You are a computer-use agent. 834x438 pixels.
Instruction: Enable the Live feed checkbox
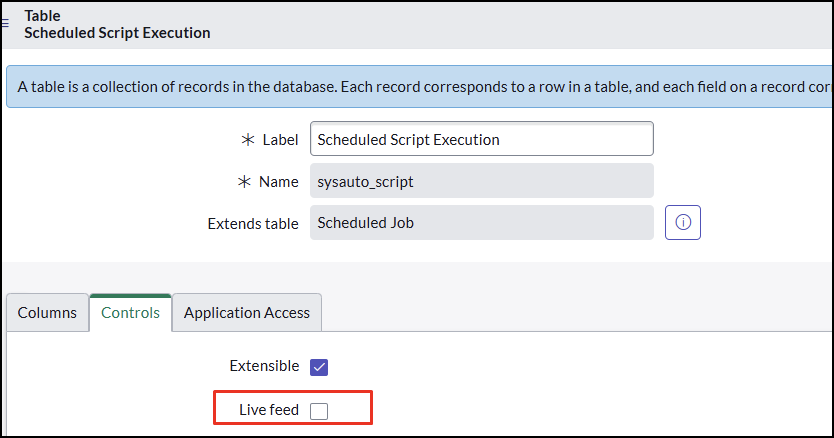pos(319,411)
